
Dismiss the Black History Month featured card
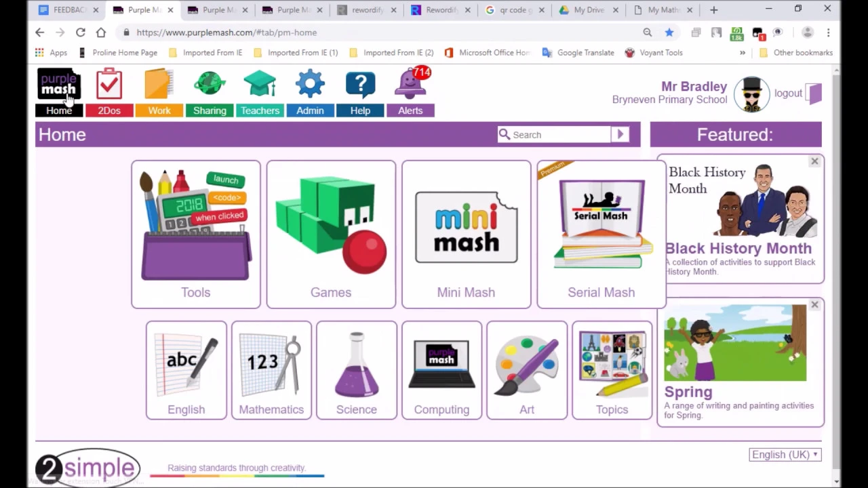pyautogui.click(x=814, y=161)
